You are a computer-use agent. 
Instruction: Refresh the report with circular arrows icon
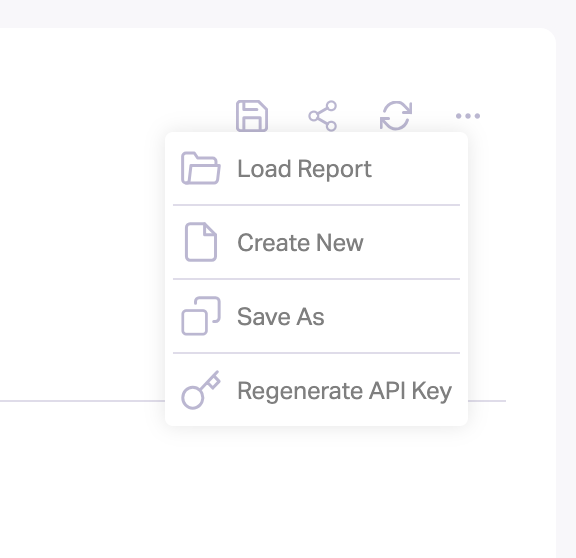(396, 116)
